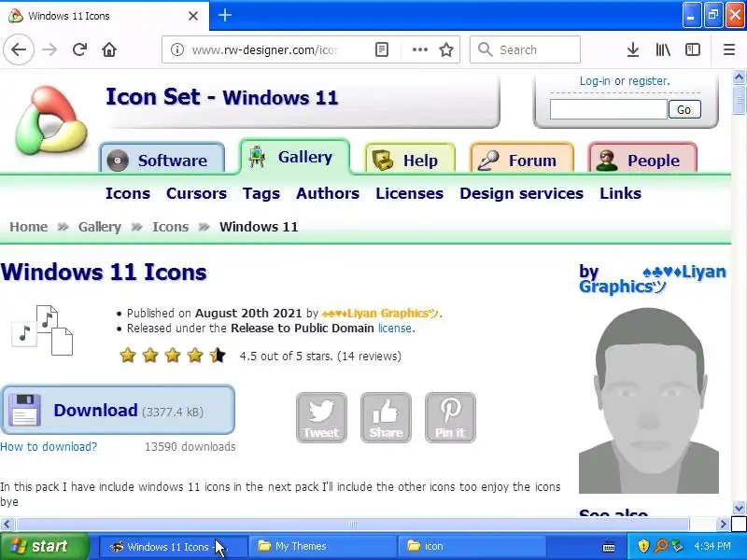Image resolution: width=747 pixels, height=560 pixels.
Task: Click the by Liyan Graphics sidebar heading
Action: point(652,279)
